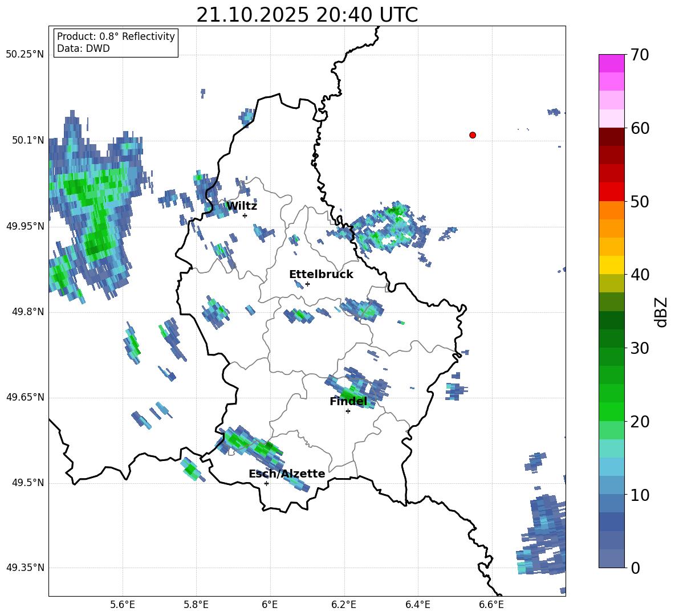This screenshot has height=616, width=675.
Task: Click the Esch/Alzette location cross marker
Action: click(266, 483)
